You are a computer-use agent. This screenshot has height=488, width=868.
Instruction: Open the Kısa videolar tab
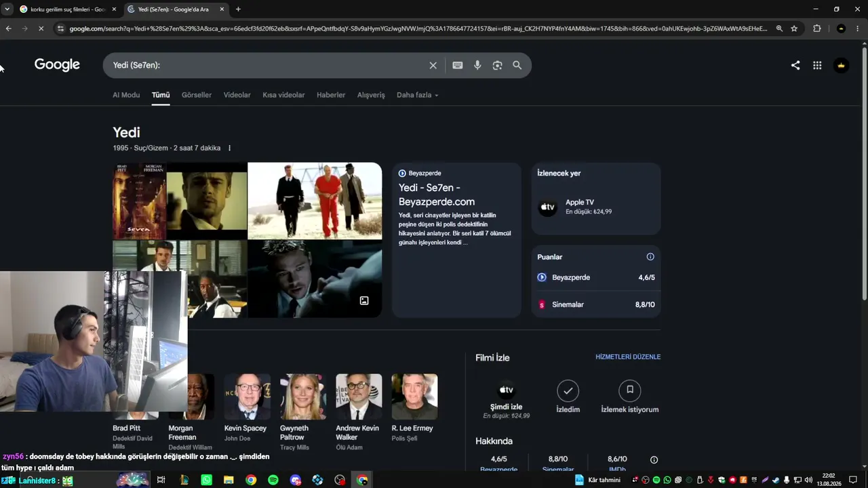click(x=283, y=95)
